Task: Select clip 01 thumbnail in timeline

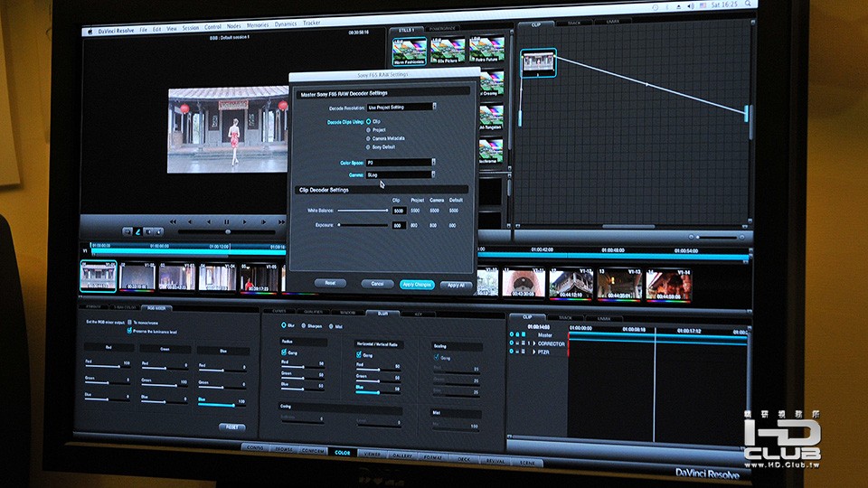Action: [99, 276]
